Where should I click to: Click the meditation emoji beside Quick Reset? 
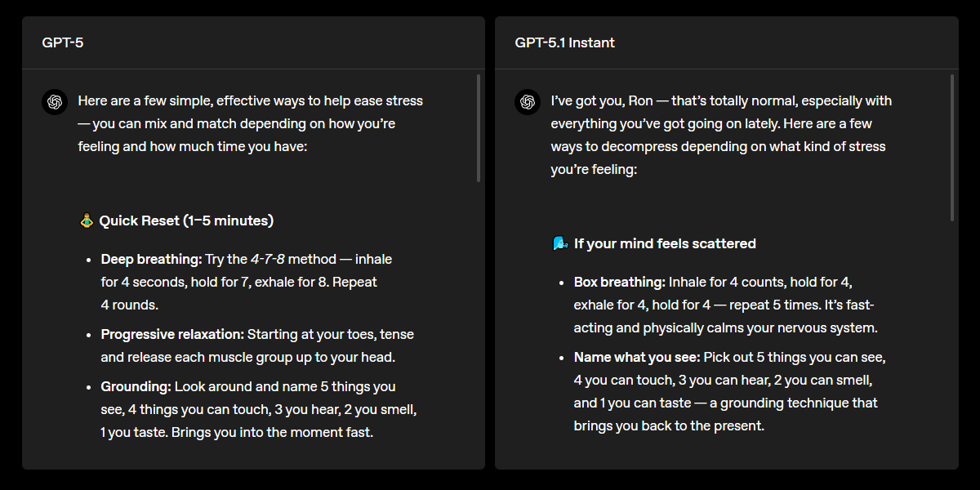[87, 220]
